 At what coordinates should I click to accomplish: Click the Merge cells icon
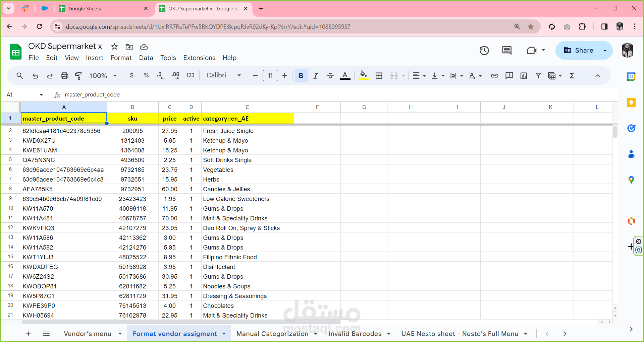[394, 76]
